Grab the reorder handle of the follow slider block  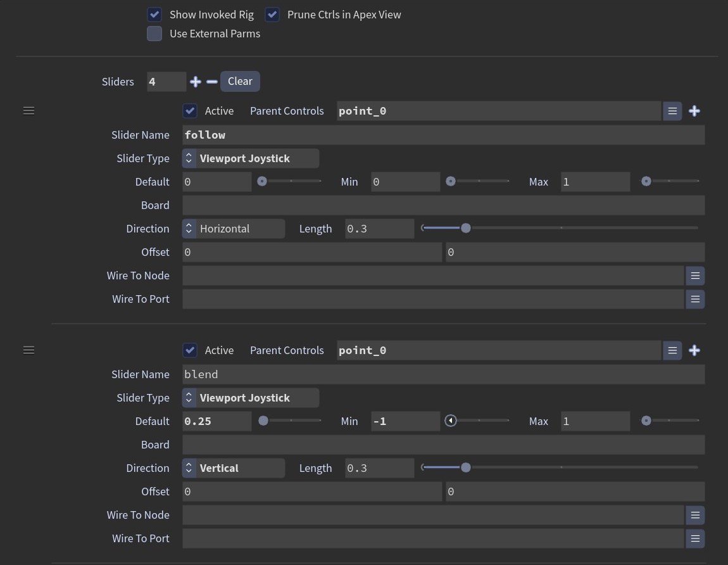tap(28, 111)
